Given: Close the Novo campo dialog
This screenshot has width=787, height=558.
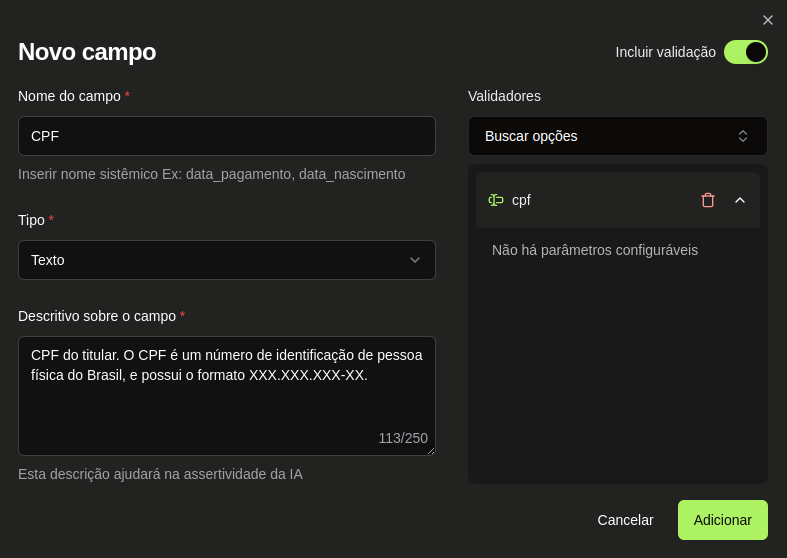Looking at the screenshot, I should tap(768, 20).
